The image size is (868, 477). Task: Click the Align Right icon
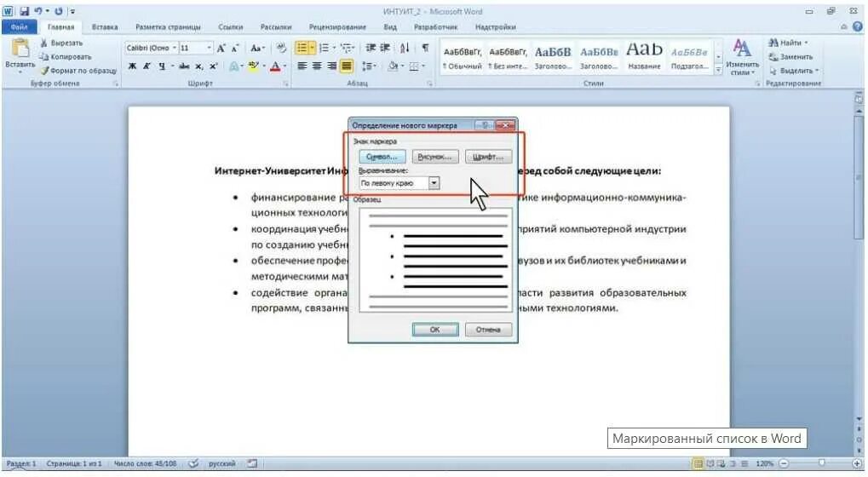click(331, 66)
